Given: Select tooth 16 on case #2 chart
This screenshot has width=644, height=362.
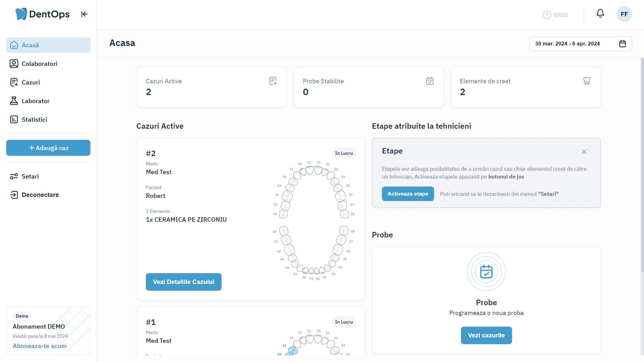Looking at the screenshot, I should [x=287, y=196].
